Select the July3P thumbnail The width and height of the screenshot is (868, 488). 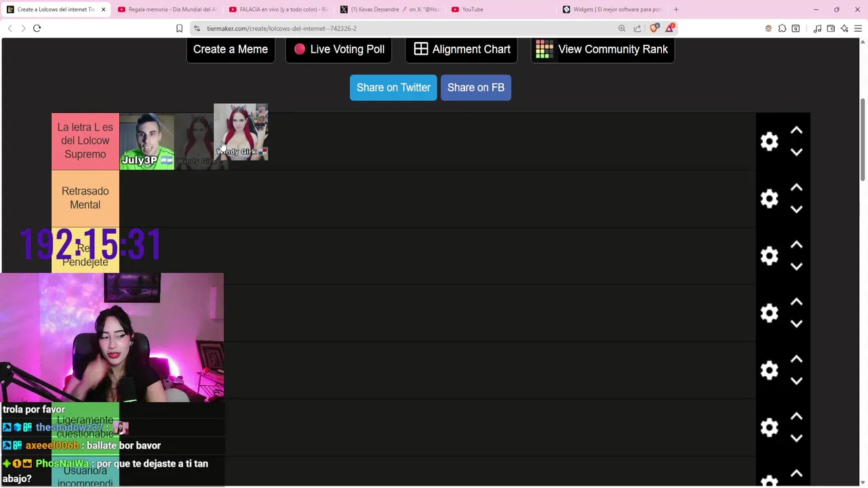(x=147, y=141)
